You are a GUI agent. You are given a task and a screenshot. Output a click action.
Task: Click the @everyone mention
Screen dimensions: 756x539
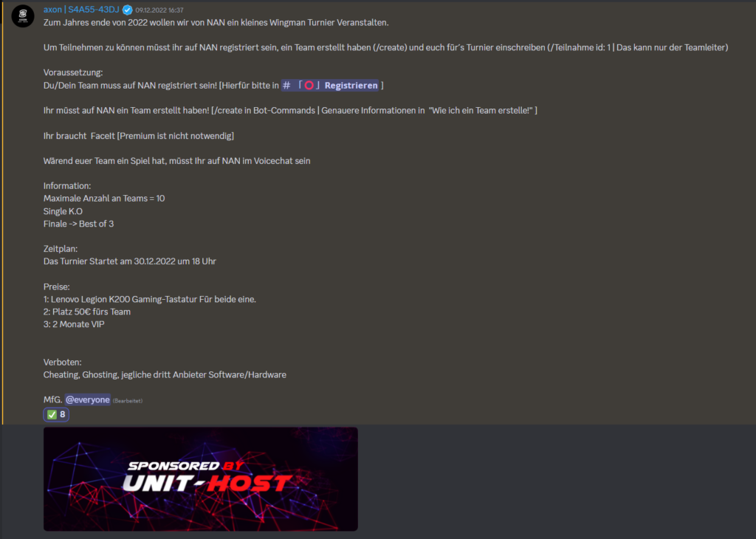88,399
